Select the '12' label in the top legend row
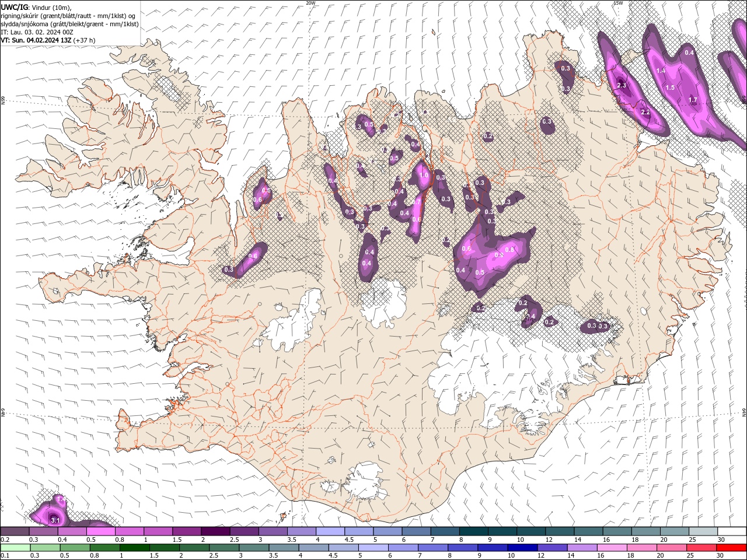The image size is (747, 560). click(x=550, y=540)
